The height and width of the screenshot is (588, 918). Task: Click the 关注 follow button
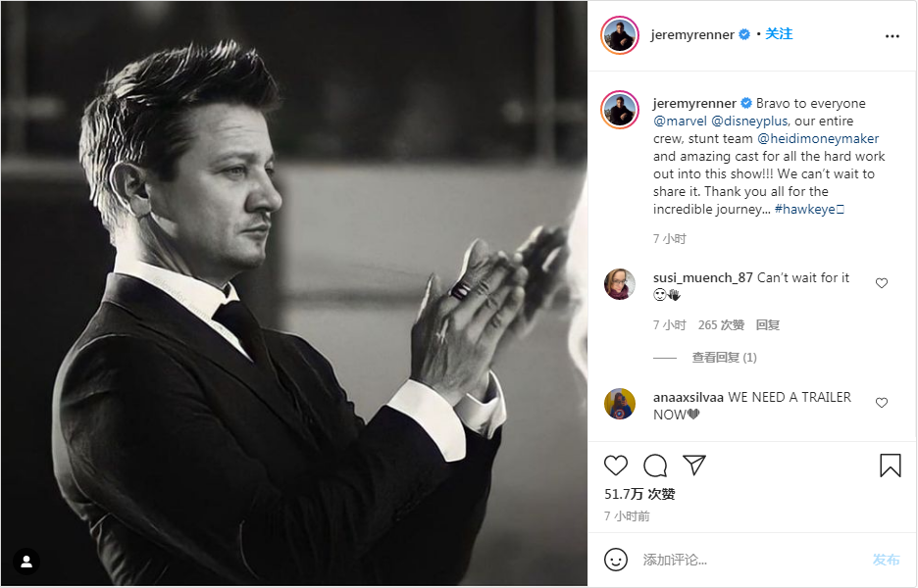pyautogui.click(x=779, y=34)
